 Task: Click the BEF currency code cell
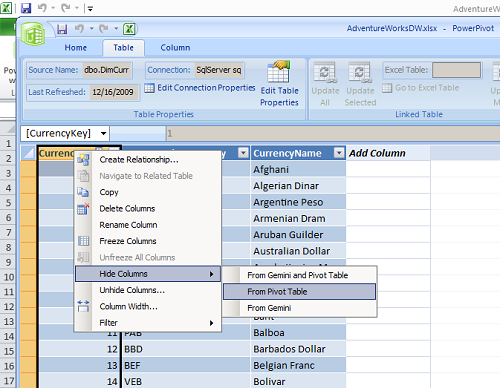pyautogui.click(x=186, y=365)
